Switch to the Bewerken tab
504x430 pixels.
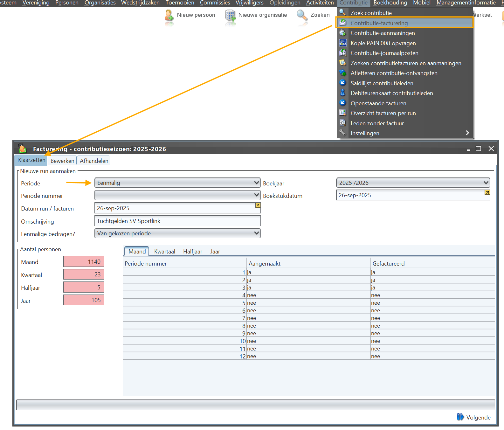point(62,161)
